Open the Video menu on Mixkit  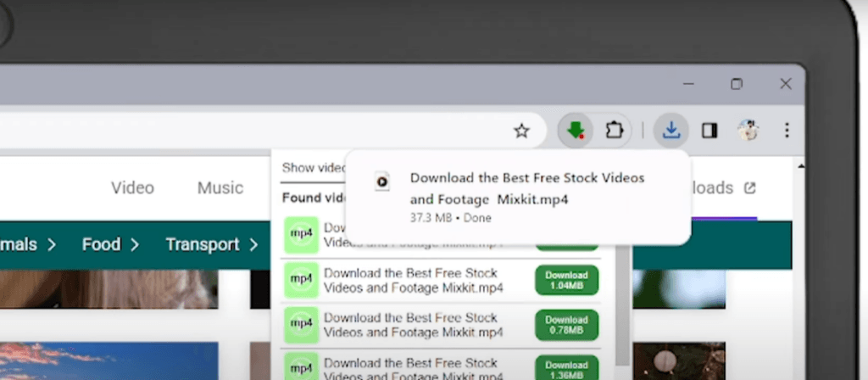[x=132, y=187]
